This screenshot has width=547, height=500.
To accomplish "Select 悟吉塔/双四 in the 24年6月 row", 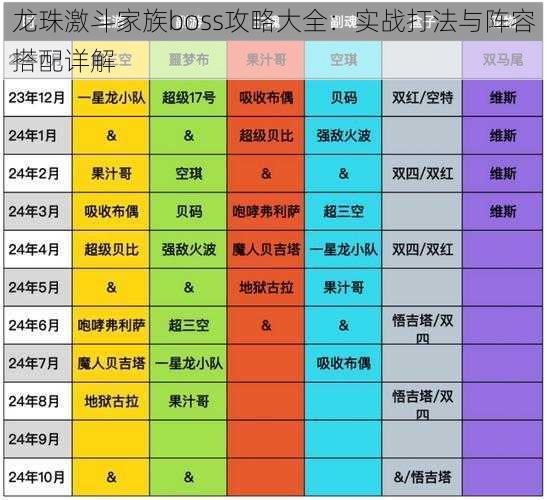I will coord(422,328).
